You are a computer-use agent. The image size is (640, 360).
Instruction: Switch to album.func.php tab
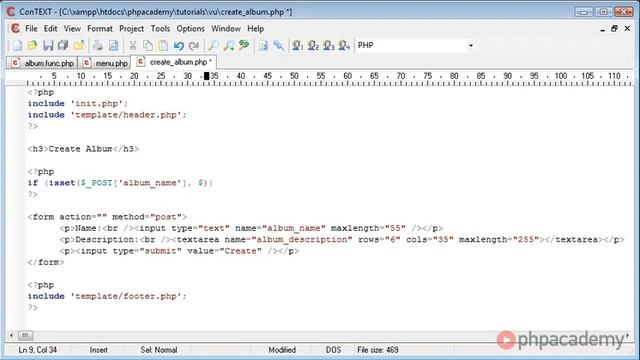(x=42, y=63)
